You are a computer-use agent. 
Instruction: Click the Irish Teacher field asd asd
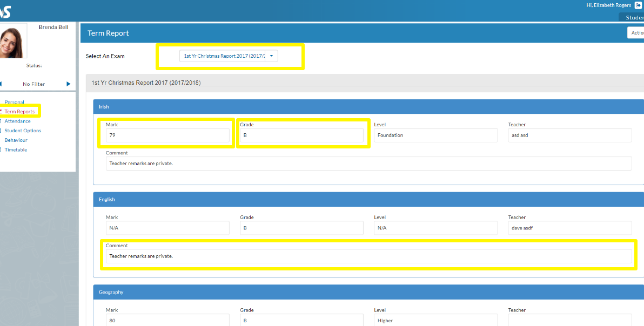pos(569,135)
